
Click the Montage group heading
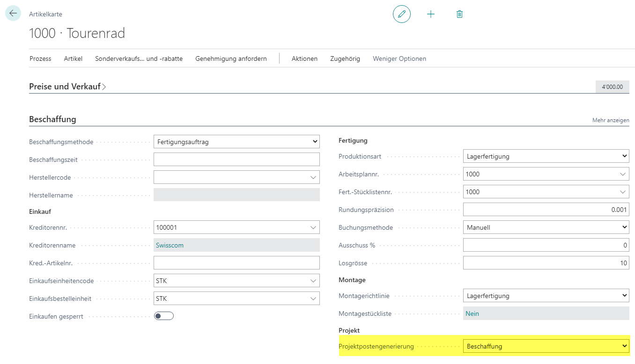pyautogui.click(x=352, y=280)
